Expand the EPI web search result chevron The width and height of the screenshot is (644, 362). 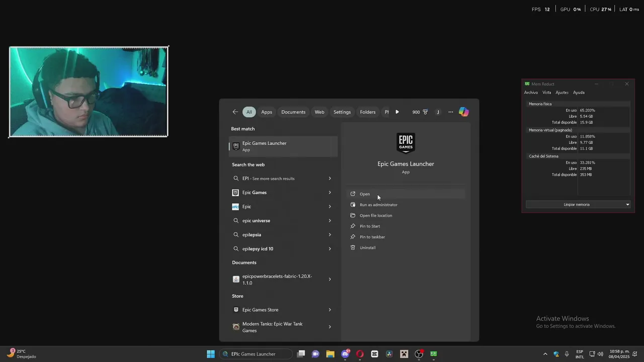pyautogui.click(x=330, y=178)
